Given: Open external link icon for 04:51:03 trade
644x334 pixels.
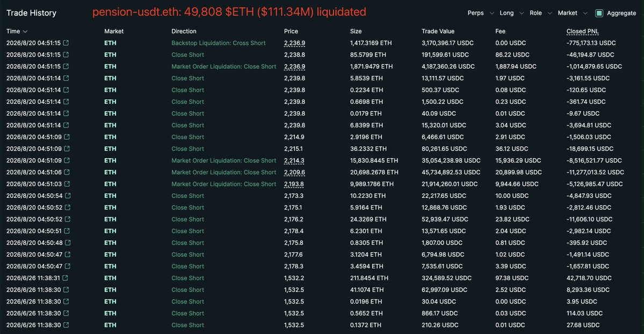Looking at the screenshot, I should (67, 184).
